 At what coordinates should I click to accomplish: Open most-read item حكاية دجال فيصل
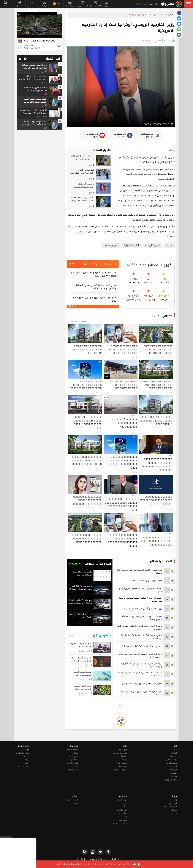[x=142, y=684]
